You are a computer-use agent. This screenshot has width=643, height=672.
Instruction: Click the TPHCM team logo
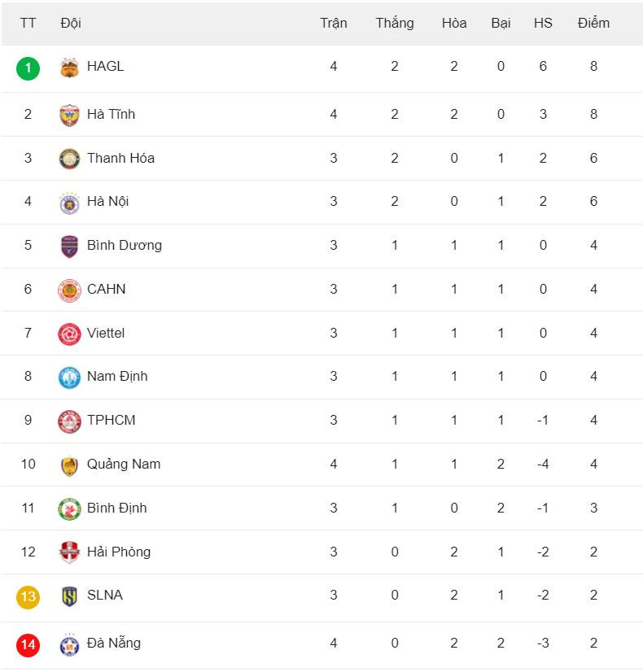click(x=69, y=421)
